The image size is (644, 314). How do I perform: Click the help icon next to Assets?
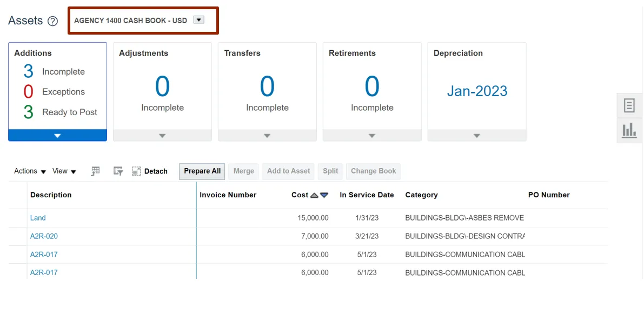click(52, 21)
